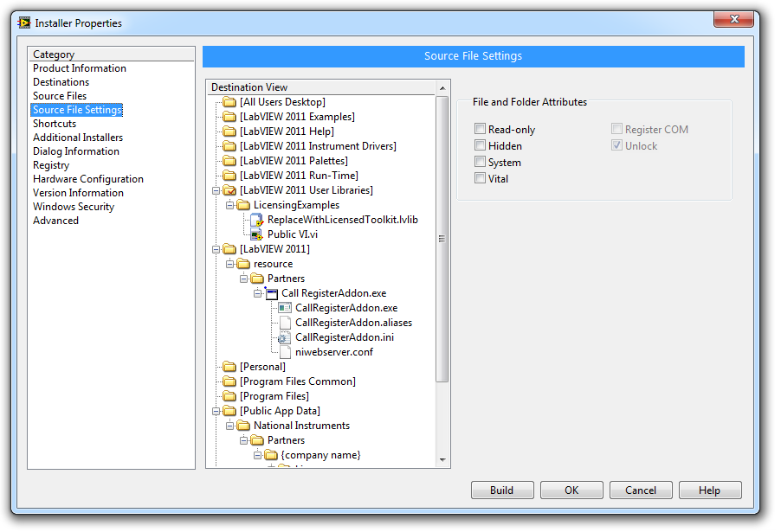781x532 pixels.
Task: Enable the Hidden checkbox
Action: coord(481,146)
